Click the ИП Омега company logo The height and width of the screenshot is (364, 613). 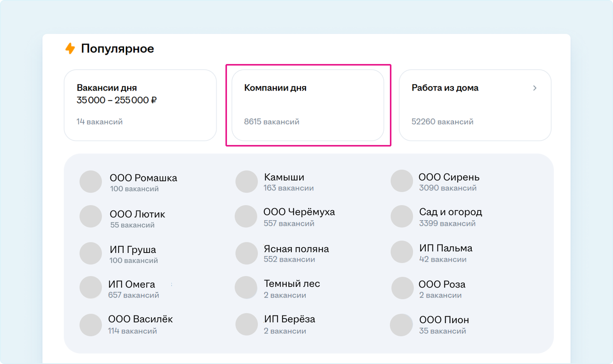point(91,287)
